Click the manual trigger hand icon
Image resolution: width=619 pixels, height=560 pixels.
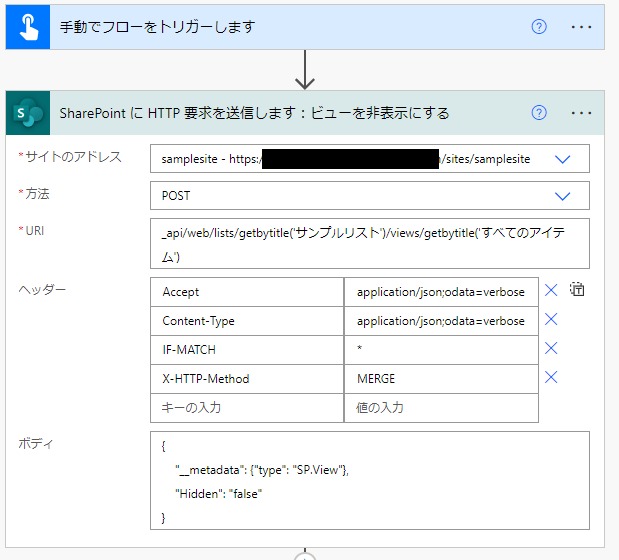(28, 27)
